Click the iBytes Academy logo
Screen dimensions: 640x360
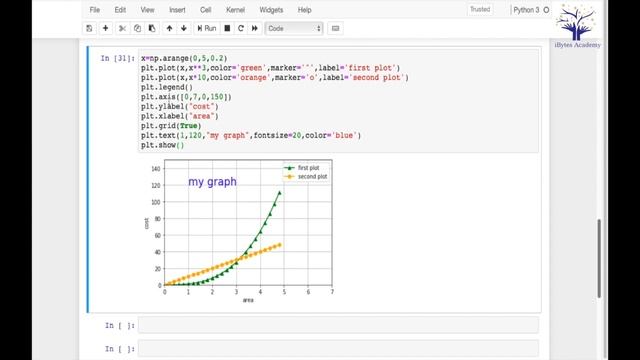click(577, 25)
